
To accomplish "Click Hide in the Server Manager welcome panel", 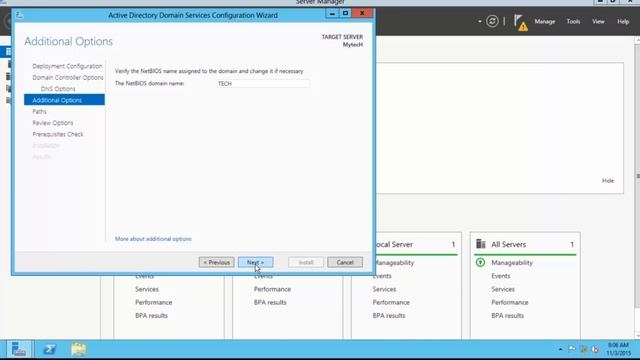I will click(x=608, y=180).
